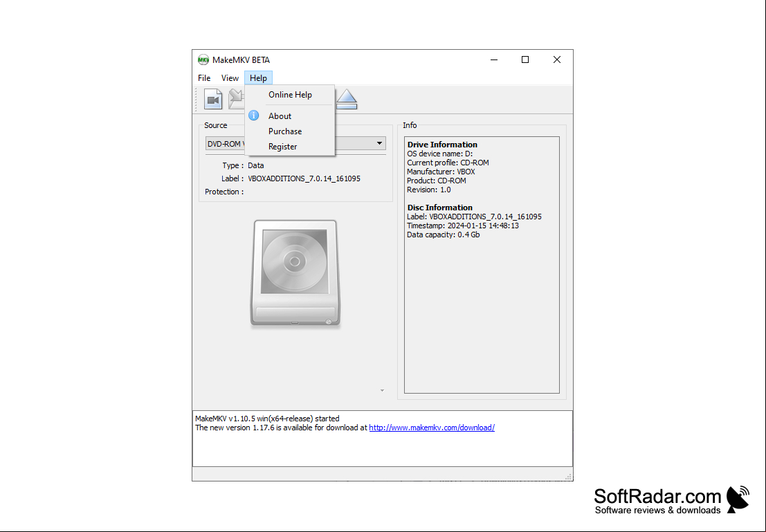This screenshot has width=766, height=532.
Task: Click 'Product: CD-ROM' line
Action: pos(436,181)
